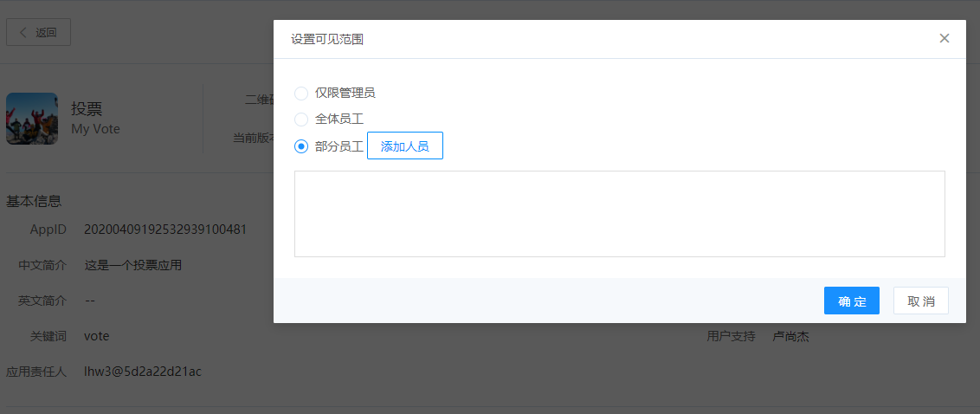Click the 设置可见范围 dialog title
980x414 pixels.
[327, 39]
